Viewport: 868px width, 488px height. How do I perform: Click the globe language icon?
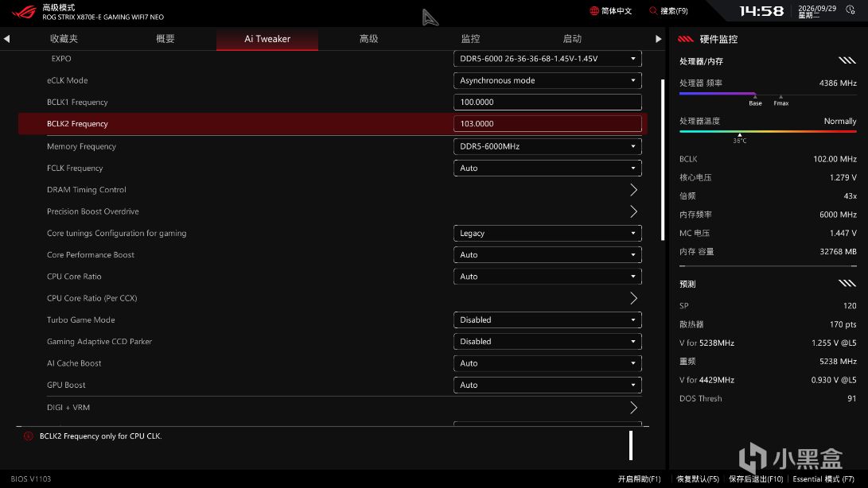click(594, 10)
